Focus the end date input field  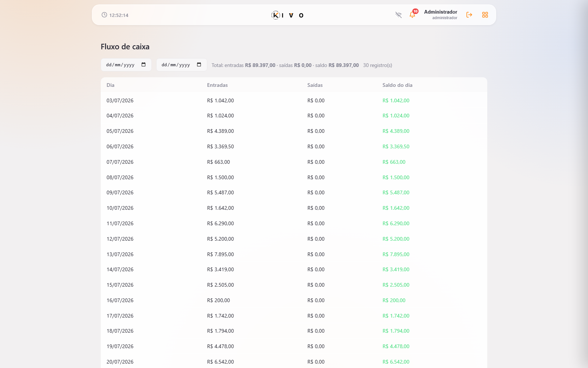182,65
